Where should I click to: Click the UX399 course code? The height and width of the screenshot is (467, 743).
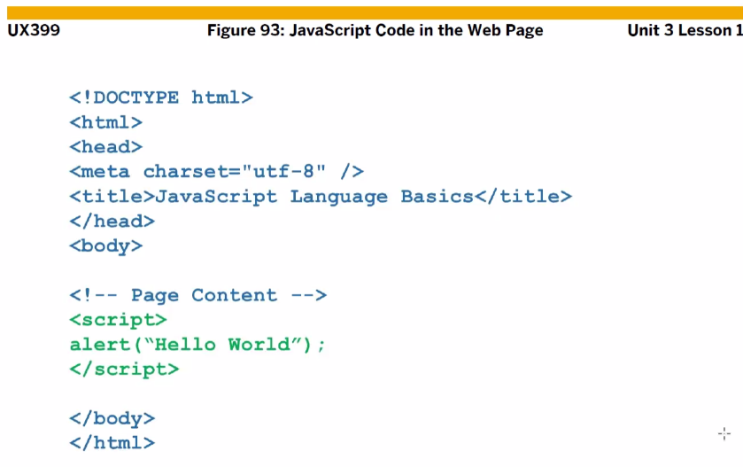tap(34, 30)
